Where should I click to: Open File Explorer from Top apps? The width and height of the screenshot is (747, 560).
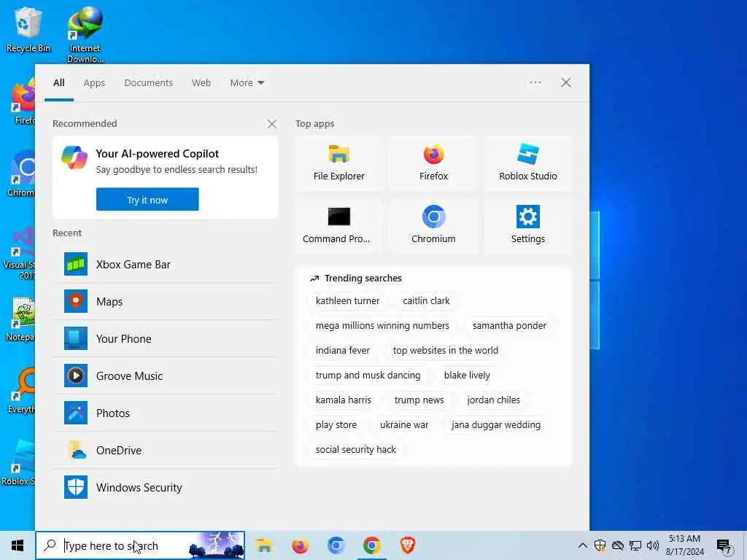pos(338,163)
